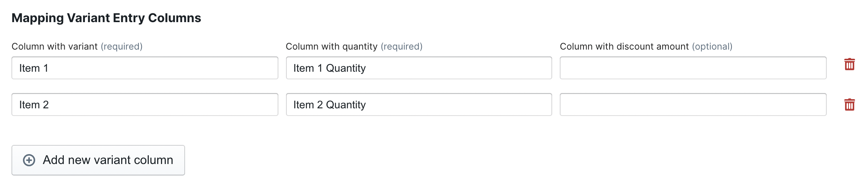The height and width of the screenshot is (193, 868).
Task: Click the plus circle icon
Action: click(x=29, y=160)
